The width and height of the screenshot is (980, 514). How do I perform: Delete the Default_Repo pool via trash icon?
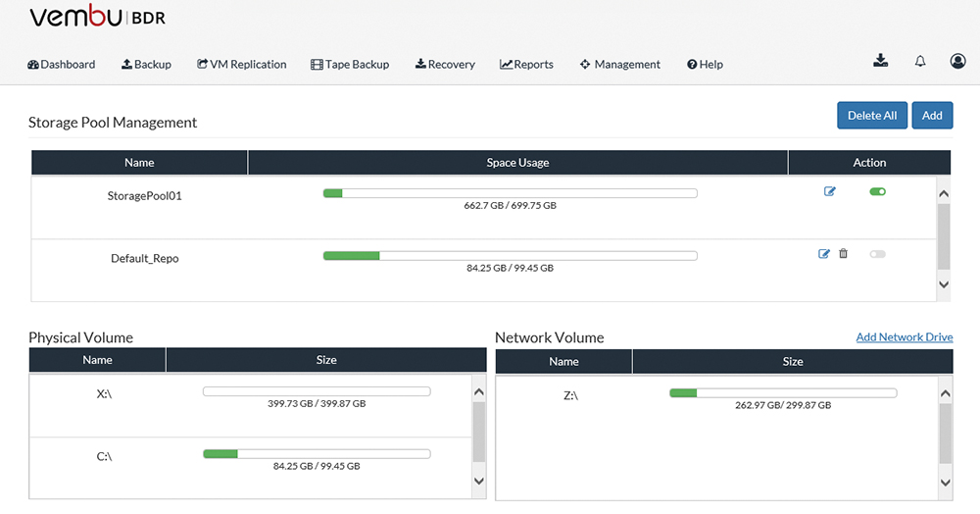843,253
